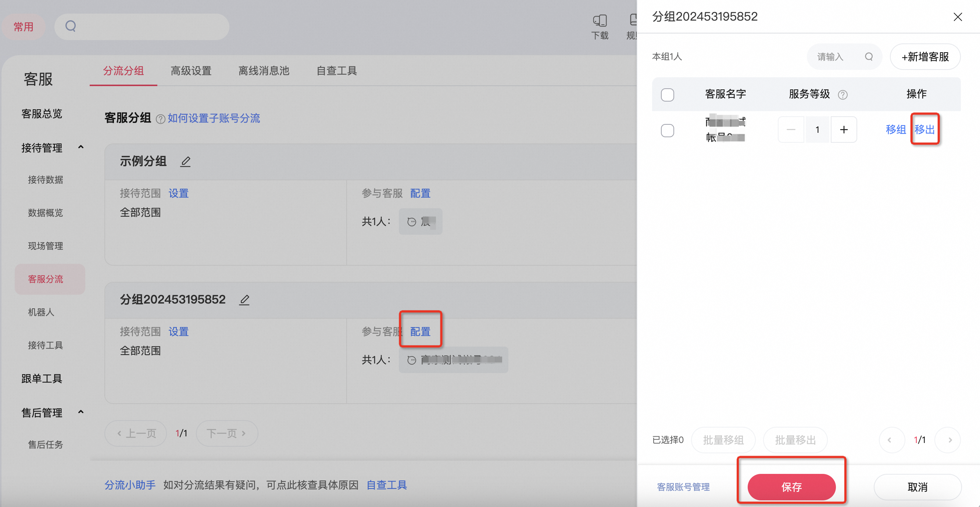The image size is (980, 507).
Task: Switch to the 分流分组 tab
Action: [123, 71]
